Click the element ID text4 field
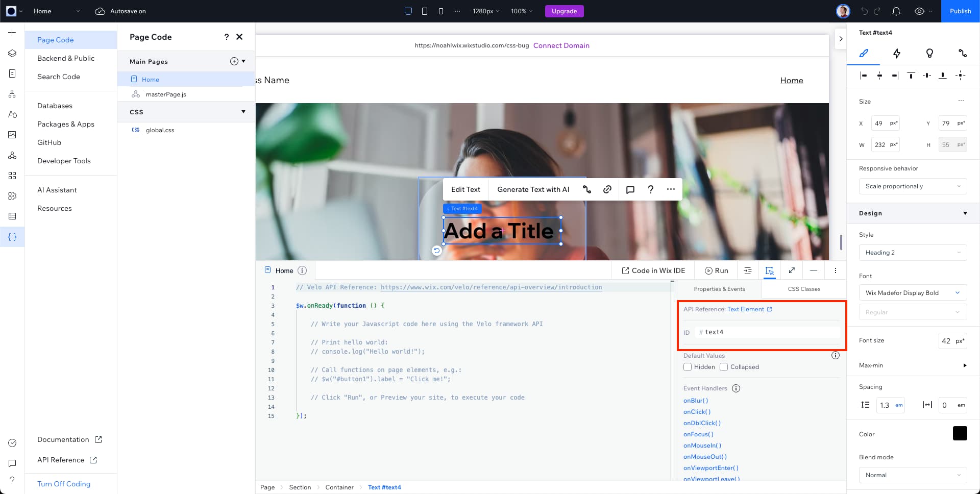The width and height of the screenshot is (980, 494). click(768, 332)
